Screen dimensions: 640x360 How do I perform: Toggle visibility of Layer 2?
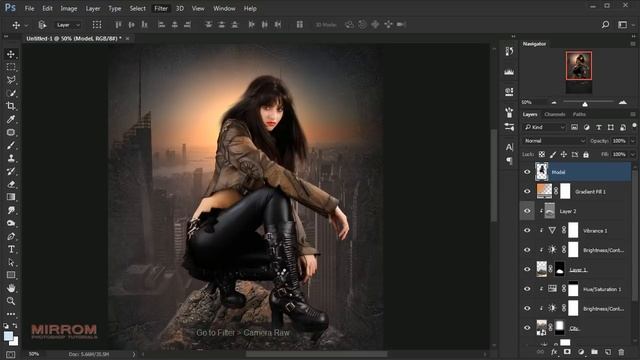tap(527, 211)
